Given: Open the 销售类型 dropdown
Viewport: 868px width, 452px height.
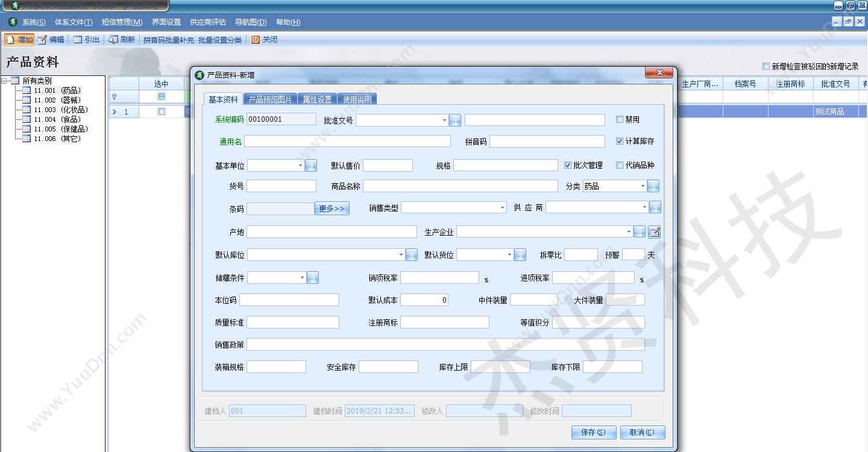Looking at the screenshot, I should (502, 207).
